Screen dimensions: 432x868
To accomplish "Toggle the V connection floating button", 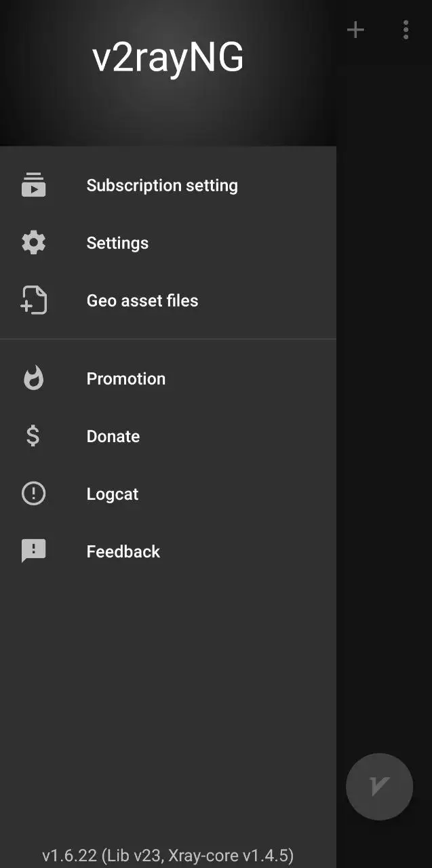I will click(x=379, y=787).
